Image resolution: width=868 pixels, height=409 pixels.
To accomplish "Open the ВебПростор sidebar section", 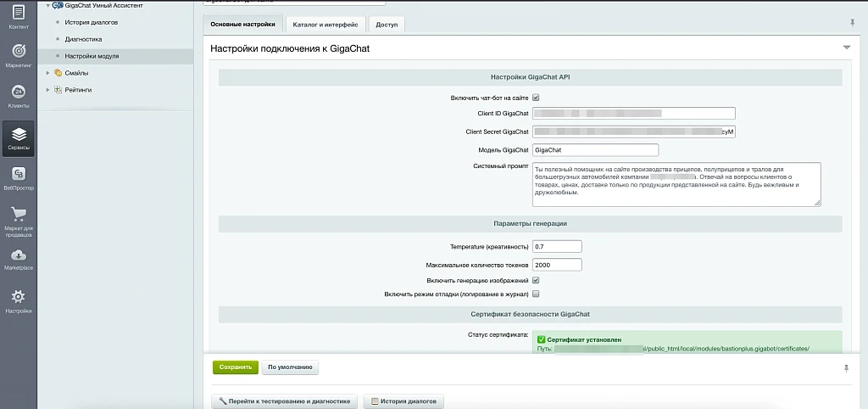I will 19,178.
